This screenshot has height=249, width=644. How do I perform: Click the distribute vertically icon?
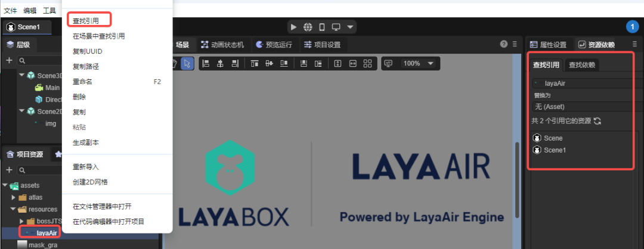pyautogui.click(x=304, y=64)
